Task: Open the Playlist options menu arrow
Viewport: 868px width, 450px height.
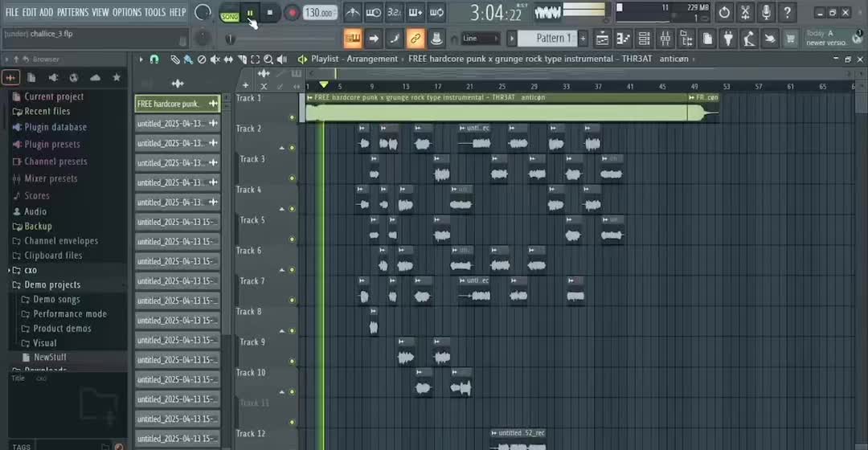Action: click(141, 59)
